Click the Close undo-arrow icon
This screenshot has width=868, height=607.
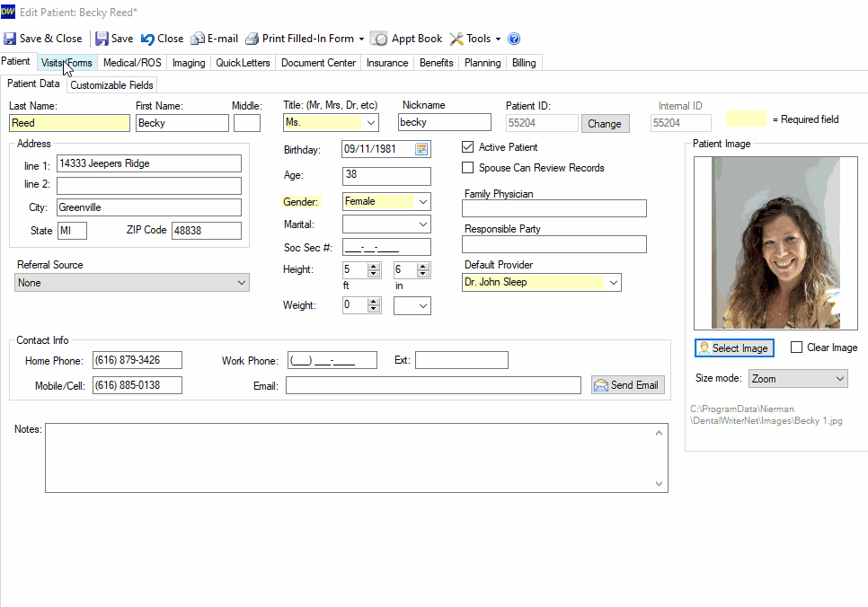pos(147,39)
